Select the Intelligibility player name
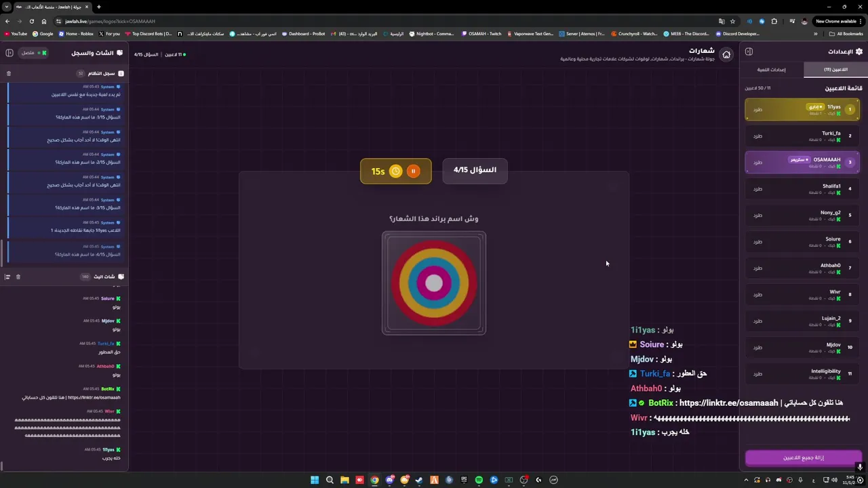The height and width of the screenshot is (488, 868). (x=826, y=371)
